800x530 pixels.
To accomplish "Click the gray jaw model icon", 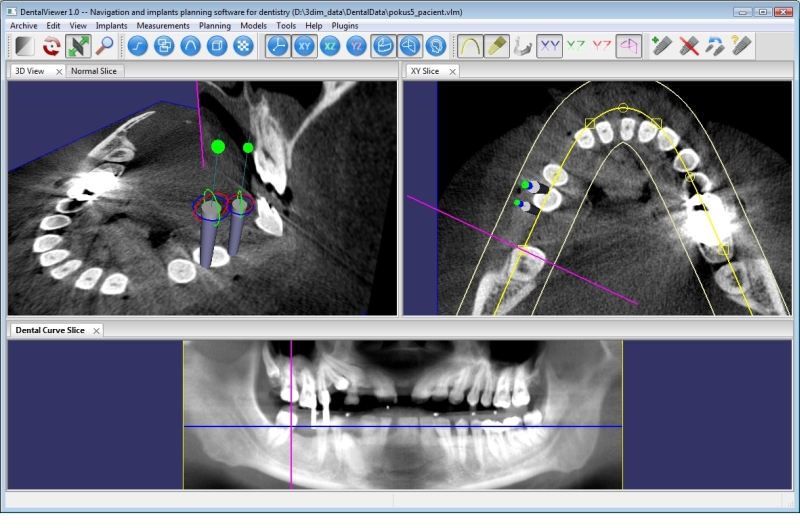I will pyautogui.click(x=522, y=46).
